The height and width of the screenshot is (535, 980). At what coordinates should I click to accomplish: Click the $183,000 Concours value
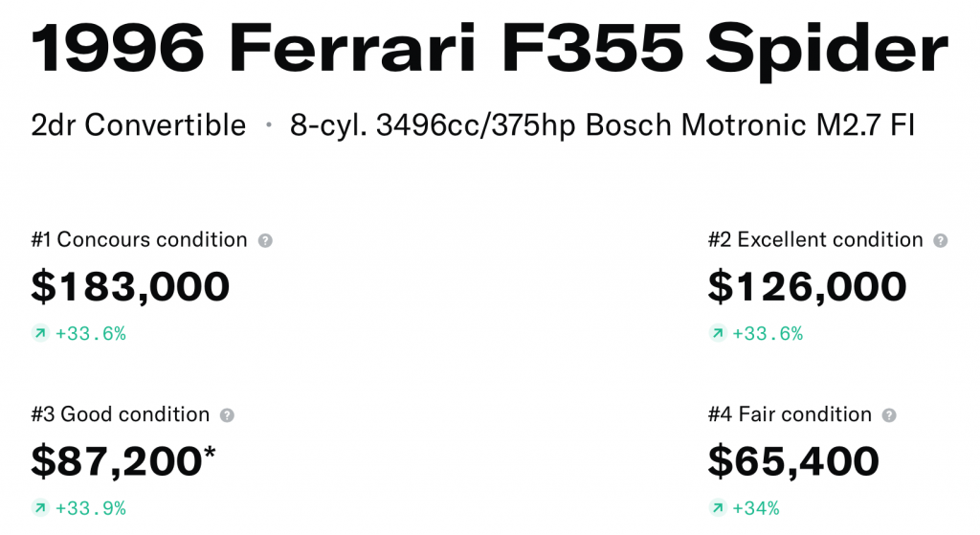click(x=130, y=287)
